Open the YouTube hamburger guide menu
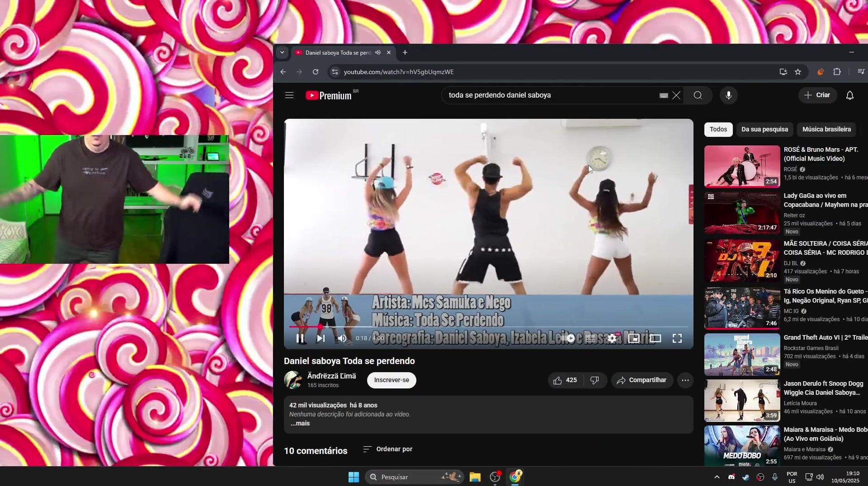868x486 pixels. (x=289, y=95)
